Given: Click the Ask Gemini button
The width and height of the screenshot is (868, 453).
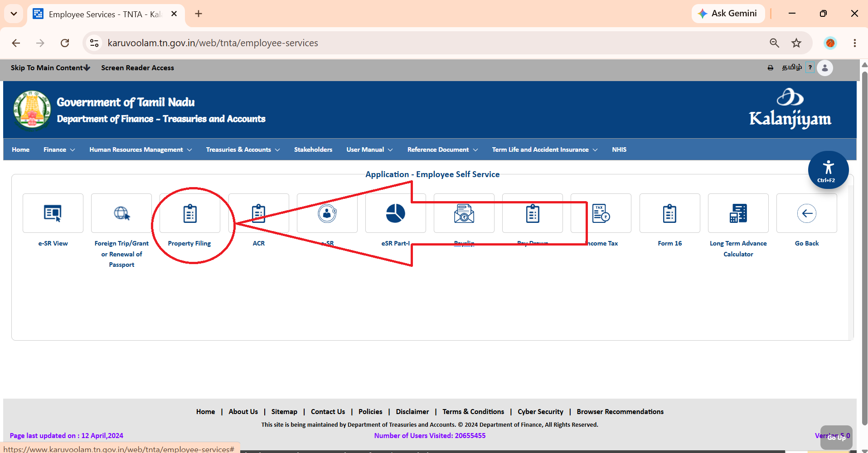Looking at the screenshot, I should [728, 14].
